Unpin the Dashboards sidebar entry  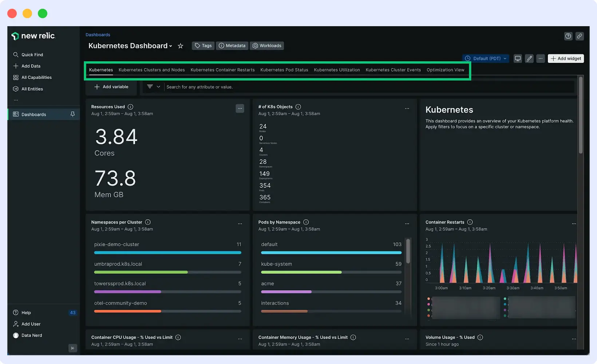click(x=72, y=114)
